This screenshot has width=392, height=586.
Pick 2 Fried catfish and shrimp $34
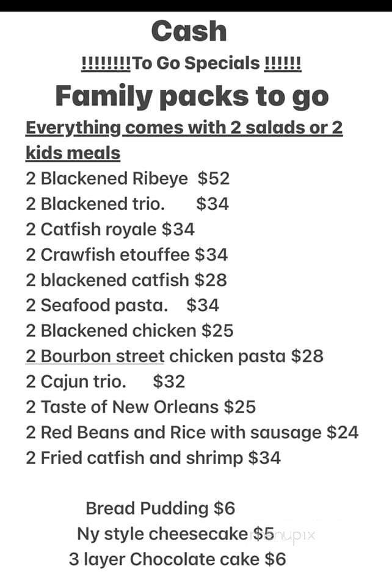[x=153, y=458]
